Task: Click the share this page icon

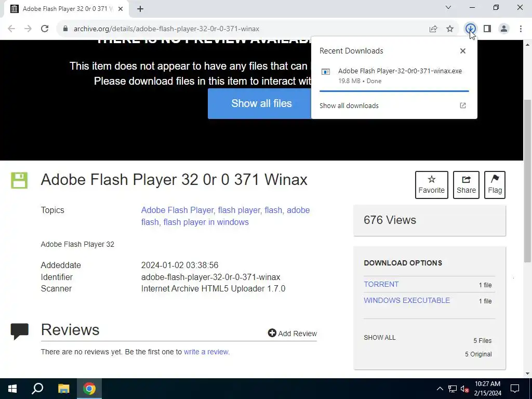Action: tap(433, 29)
